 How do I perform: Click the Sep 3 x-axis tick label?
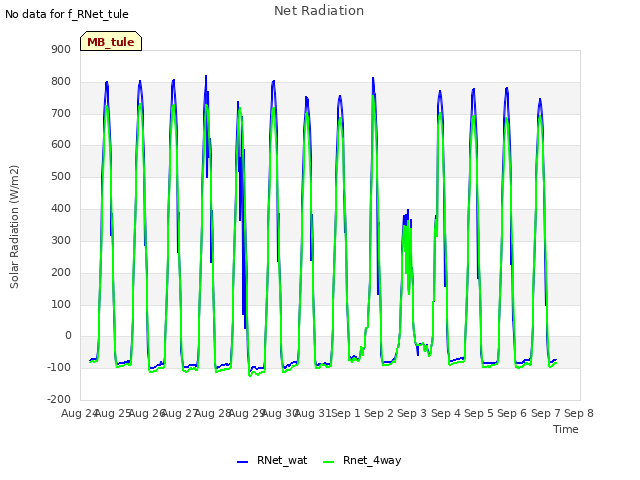click(x=412, y=413)
